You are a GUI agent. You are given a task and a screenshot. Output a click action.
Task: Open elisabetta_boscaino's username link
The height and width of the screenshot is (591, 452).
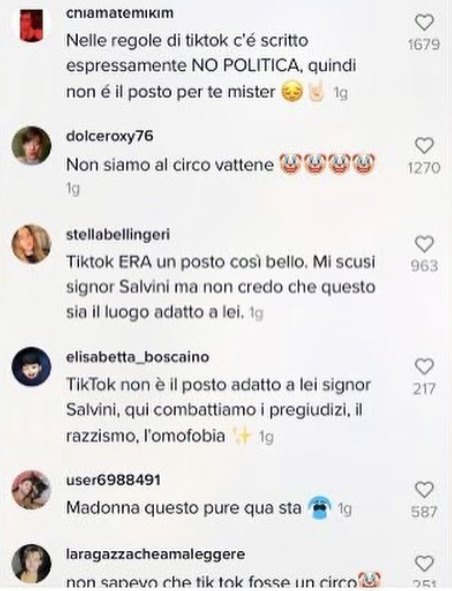(x=138, y=357)
